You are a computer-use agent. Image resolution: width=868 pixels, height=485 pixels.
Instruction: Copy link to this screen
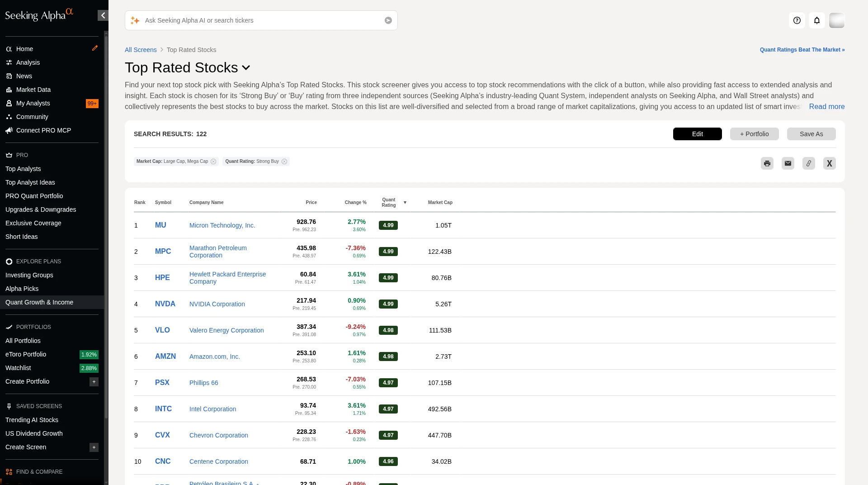pos(809,163)
